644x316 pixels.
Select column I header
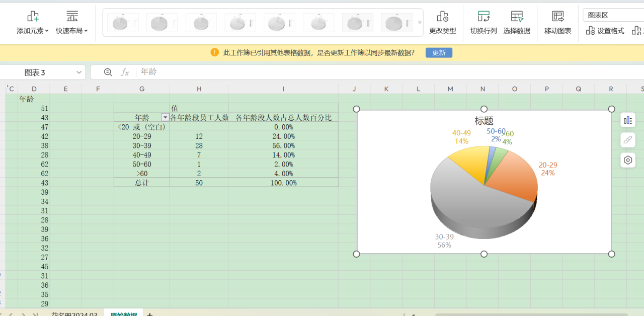[x=283, y=89]
